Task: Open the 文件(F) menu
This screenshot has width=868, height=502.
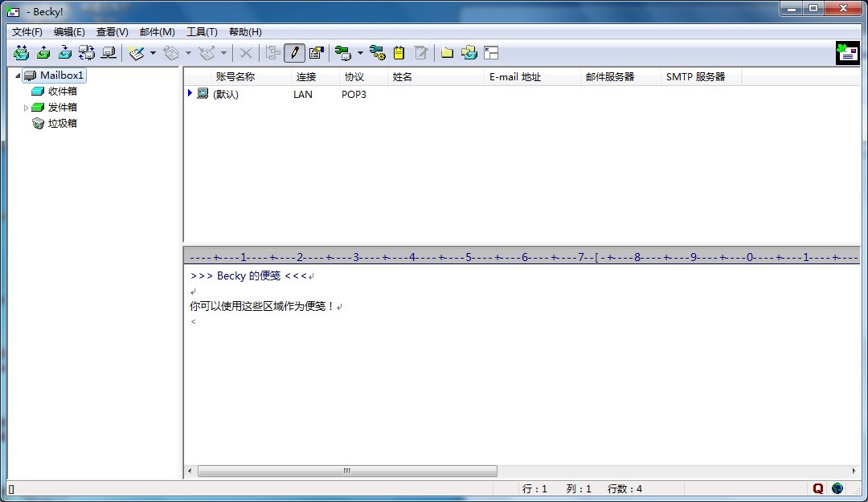Action: click(27, 32)
